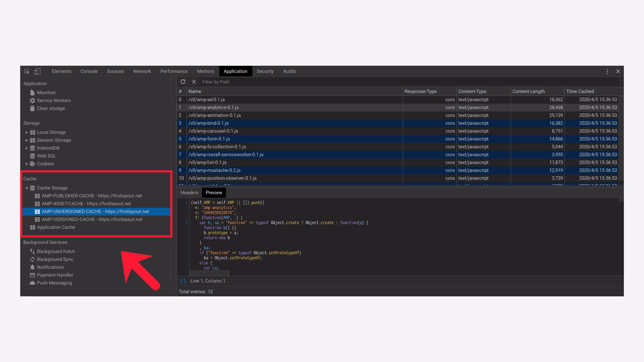Sort by Content-Length column header

click(x=538, y=92)
